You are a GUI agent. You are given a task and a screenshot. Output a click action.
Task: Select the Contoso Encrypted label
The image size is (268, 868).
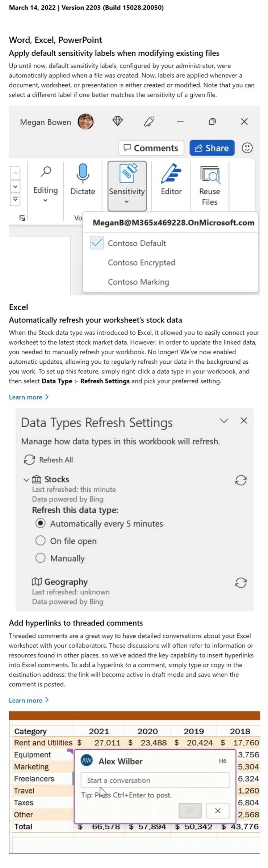point(141,262)
